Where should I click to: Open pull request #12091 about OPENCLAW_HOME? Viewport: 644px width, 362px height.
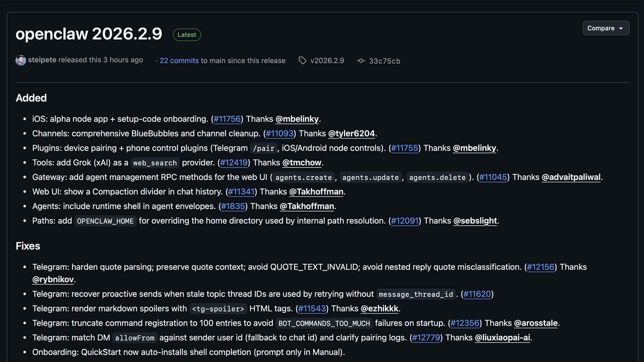[405, 221]
